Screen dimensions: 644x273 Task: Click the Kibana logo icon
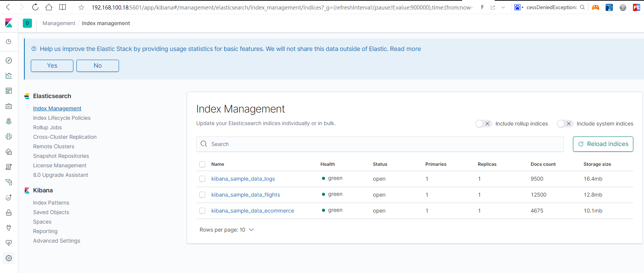click(x=9, y=23)
